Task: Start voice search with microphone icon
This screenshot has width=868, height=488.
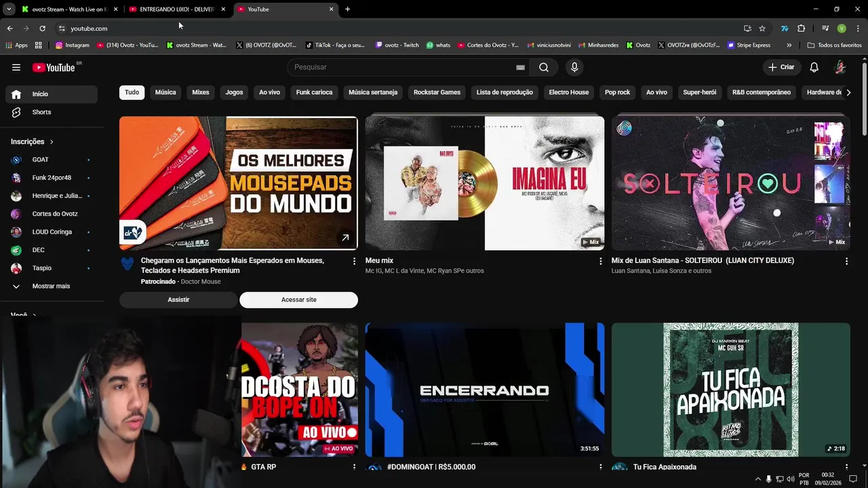Action: point(574,67)
